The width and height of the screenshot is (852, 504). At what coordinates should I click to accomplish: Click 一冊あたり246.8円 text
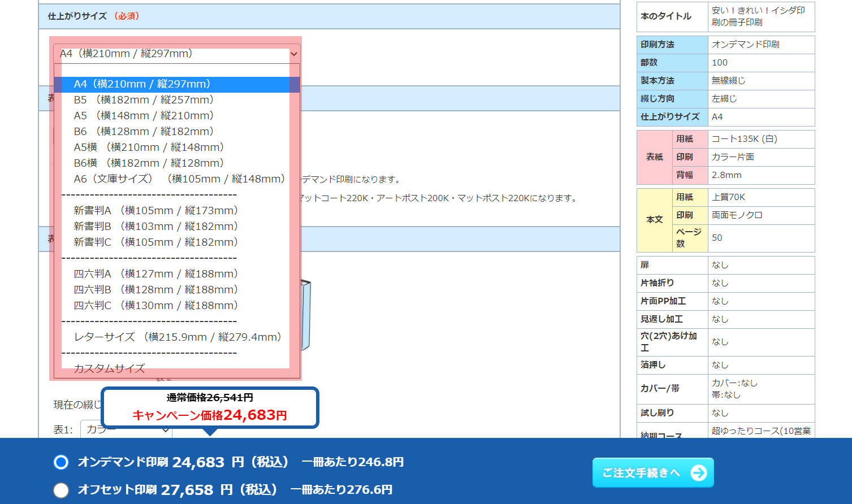(x=353, y=462)
